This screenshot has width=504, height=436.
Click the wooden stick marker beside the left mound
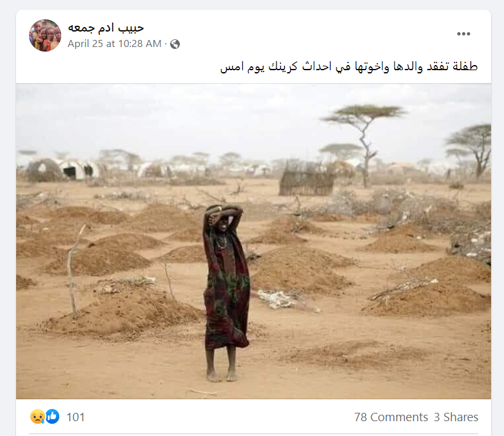[75, 270]
